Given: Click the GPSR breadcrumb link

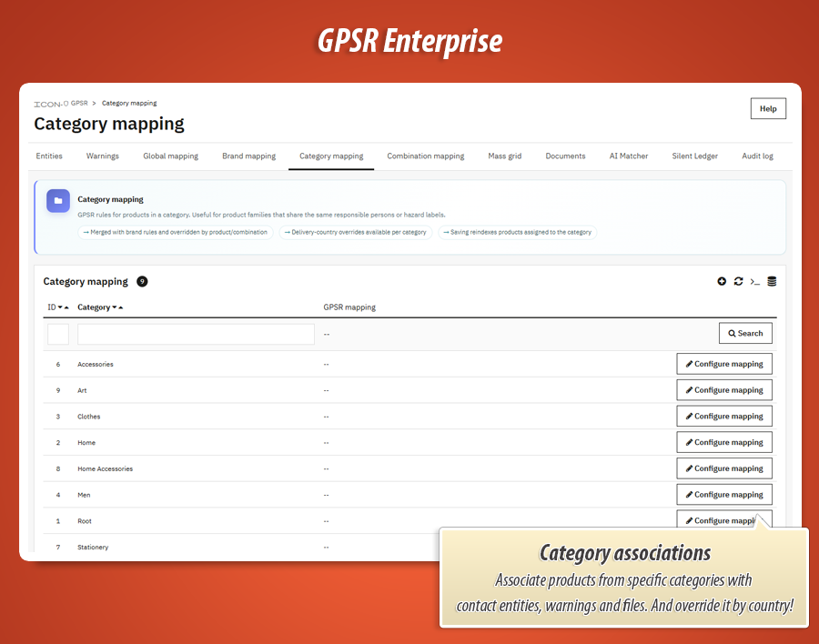Looking at the screenshot, I should click(79, 104).
